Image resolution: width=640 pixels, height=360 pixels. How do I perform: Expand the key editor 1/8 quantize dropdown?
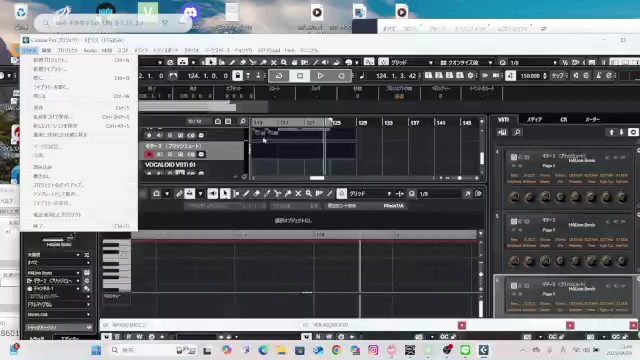[439, 193]
